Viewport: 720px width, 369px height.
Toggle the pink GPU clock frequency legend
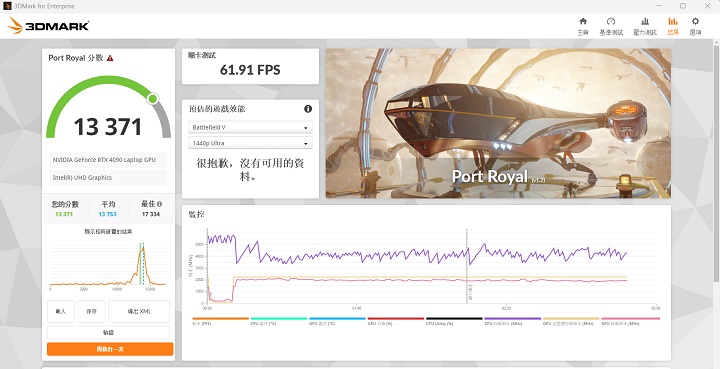coord(630,321)
